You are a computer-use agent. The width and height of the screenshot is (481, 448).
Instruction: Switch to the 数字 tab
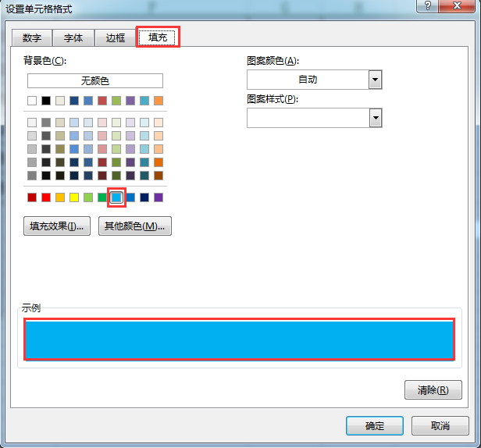(32, 38)
